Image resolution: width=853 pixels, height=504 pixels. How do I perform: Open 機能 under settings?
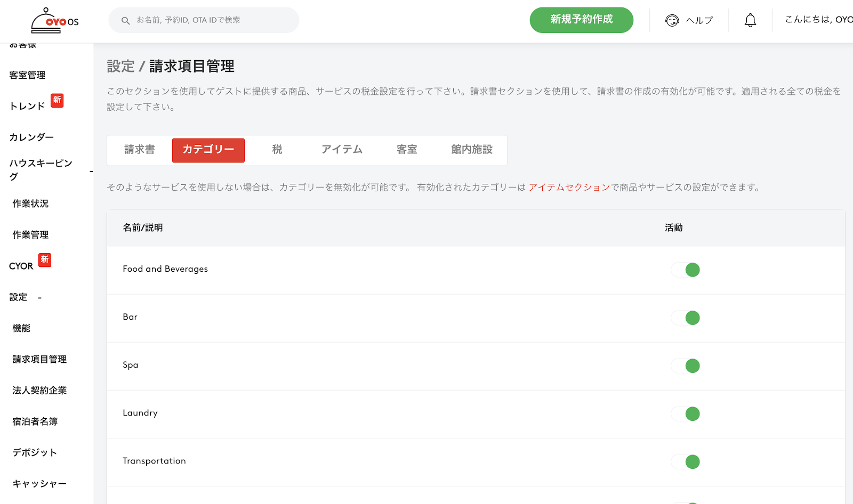point(21,328)
